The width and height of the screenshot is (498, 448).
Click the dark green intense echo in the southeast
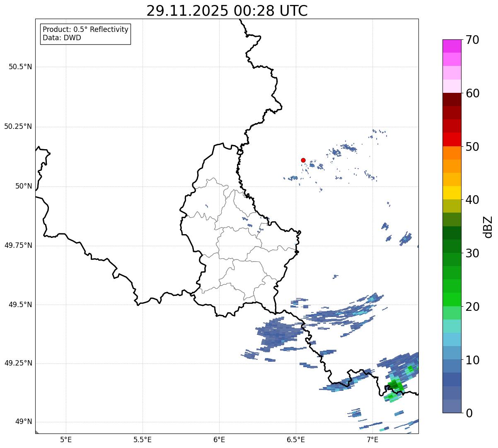coord(395,385)
